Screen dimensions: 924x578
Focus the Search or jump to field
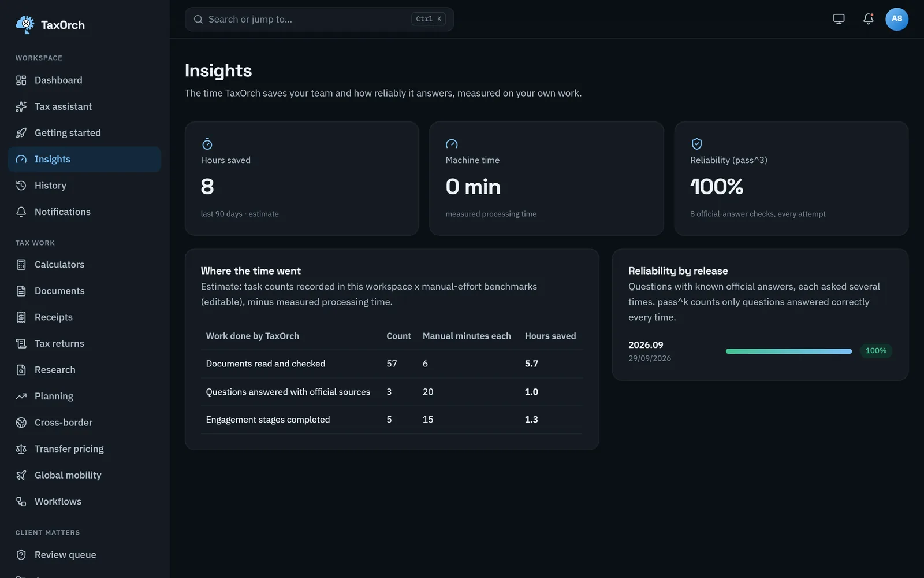[319, 19]
